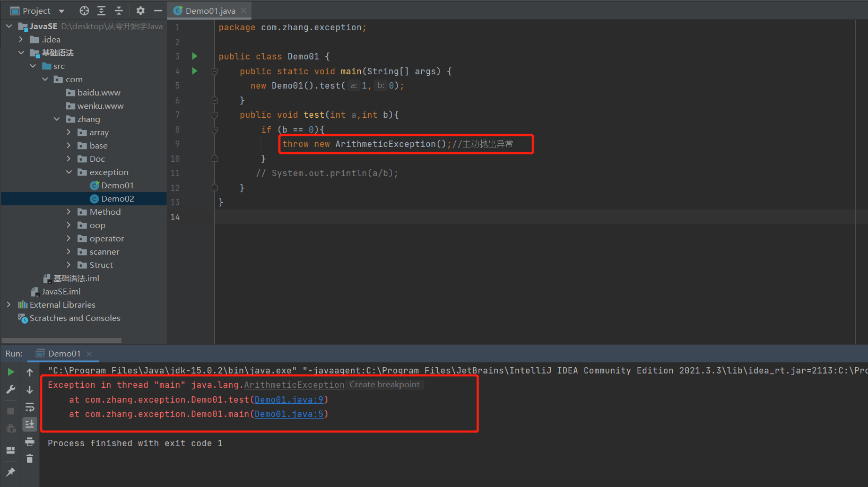Viewport: 868px width, 487px height.
Task: Click the run gutter icon beside main method
Action: (x=195, y=71)
